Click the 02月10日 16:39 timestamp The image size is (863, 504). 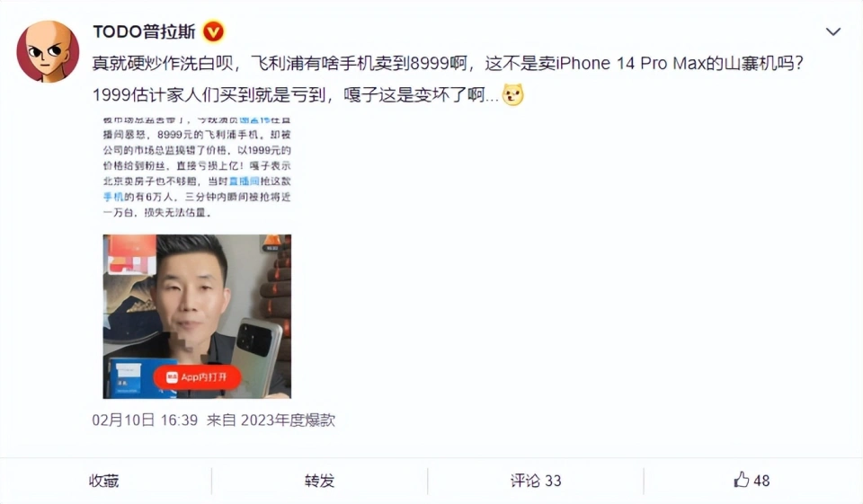click(x=145, y=420)
